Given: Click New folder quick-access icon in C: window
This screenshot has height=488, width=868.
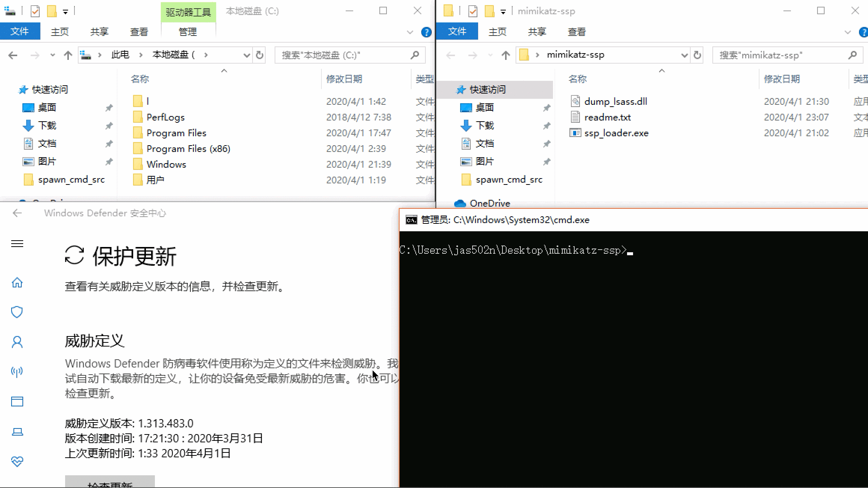Looking at the screenshot, I should click(x=52, y=11).
